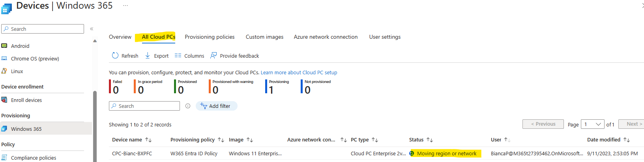The width and height of the screenshot is (644, 162).
Task: Sort the list by Status column
Action: point(430,140)
